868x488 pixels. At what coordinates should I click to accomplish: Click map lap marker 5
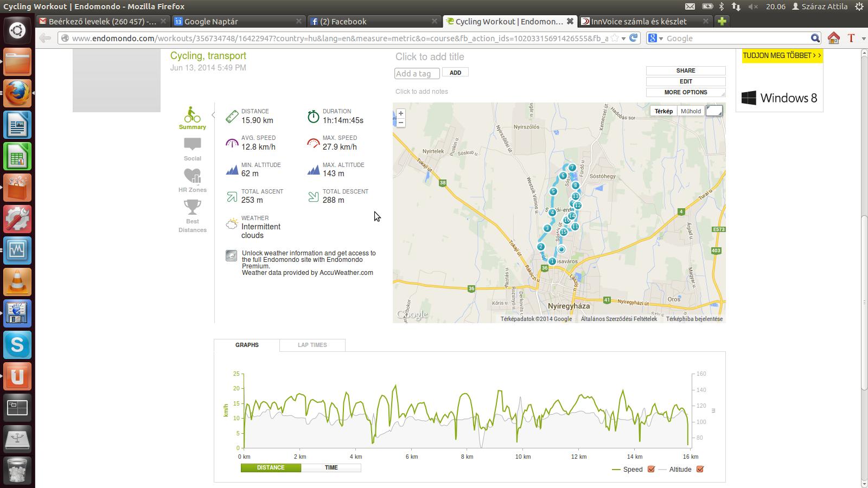tap(553, 191)
